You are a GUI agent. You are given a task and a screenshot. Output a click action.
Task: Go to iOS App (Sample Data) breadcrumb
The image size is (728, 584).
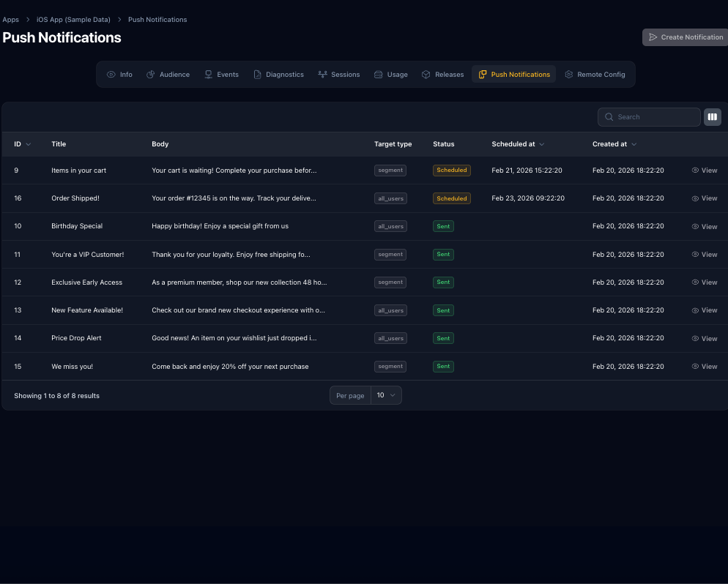coord(73,20)
